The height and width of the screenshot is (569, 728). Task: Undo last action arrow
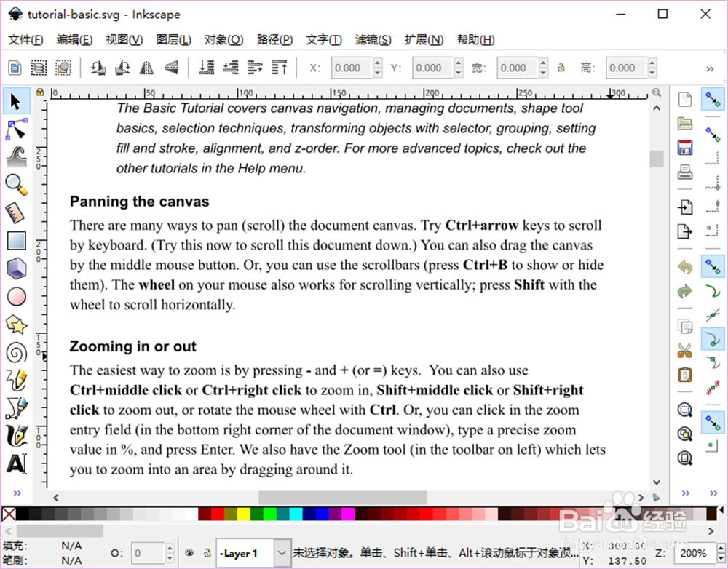click(x=685, y=267)
